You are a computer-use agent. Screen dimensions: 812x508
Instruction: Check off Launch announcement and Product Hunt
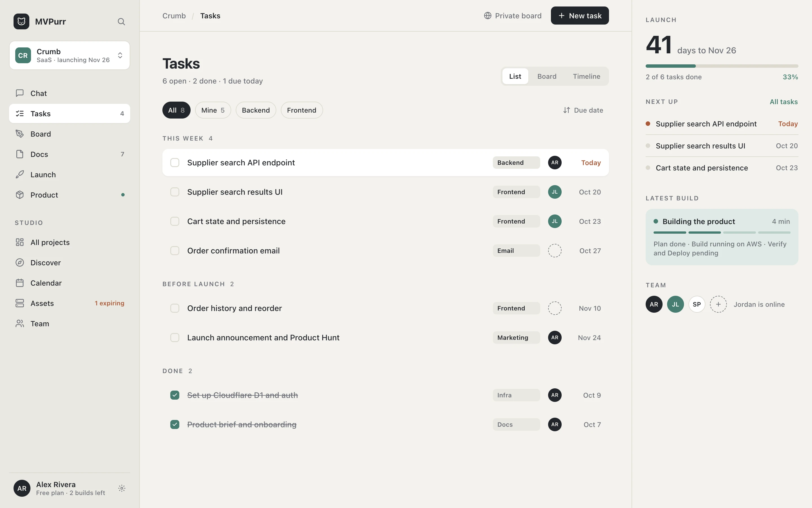(x=175, y=338)
